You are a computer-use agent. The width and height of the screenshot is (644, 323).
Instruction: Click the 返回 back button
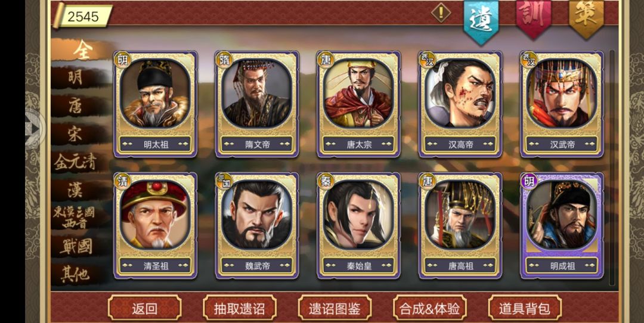(x=144, y=309)
